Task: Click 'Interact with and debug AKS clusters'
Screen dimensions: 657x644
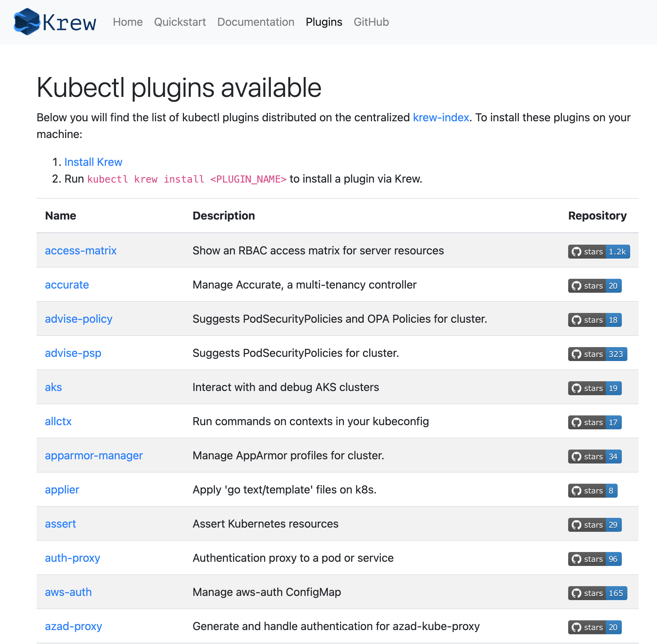Action: pos(286,387)
